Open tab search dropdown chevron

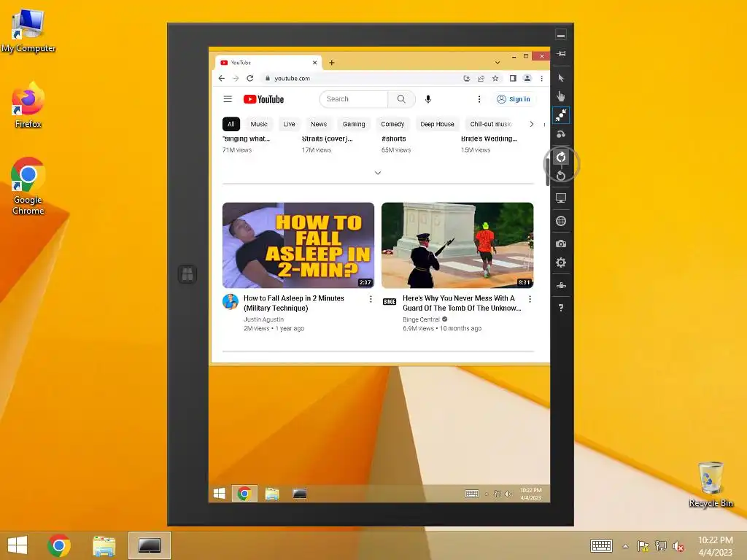pos(498,63)
